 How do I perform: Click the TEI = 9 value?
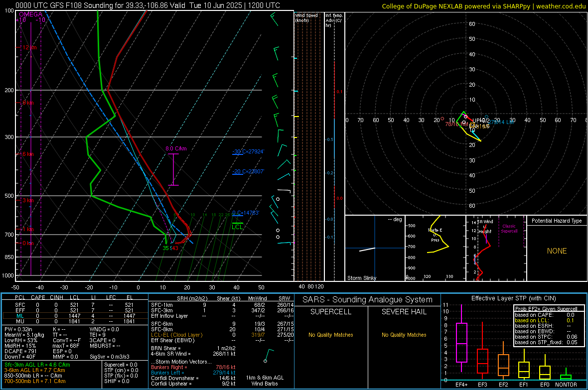click(x=98, y=335)
